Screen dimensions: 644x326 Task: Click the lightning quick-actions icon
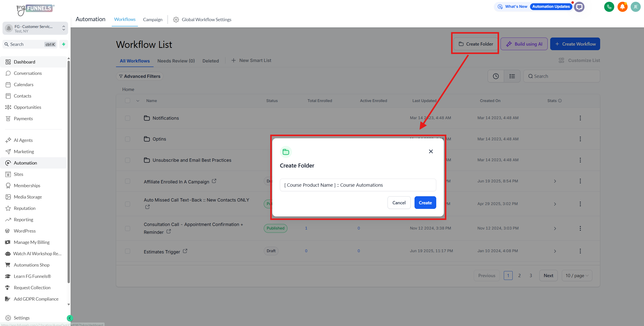click(64, 44)
